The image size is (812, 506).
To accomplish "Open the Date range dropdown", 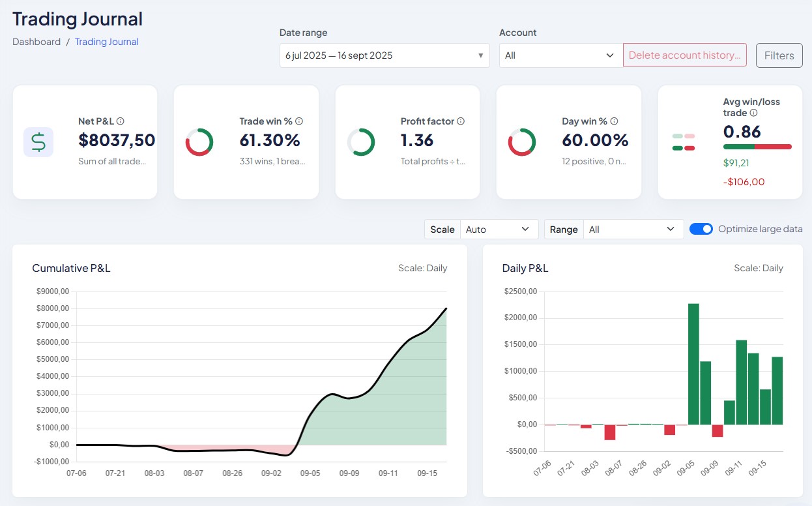I will click(x=384, y=55).
